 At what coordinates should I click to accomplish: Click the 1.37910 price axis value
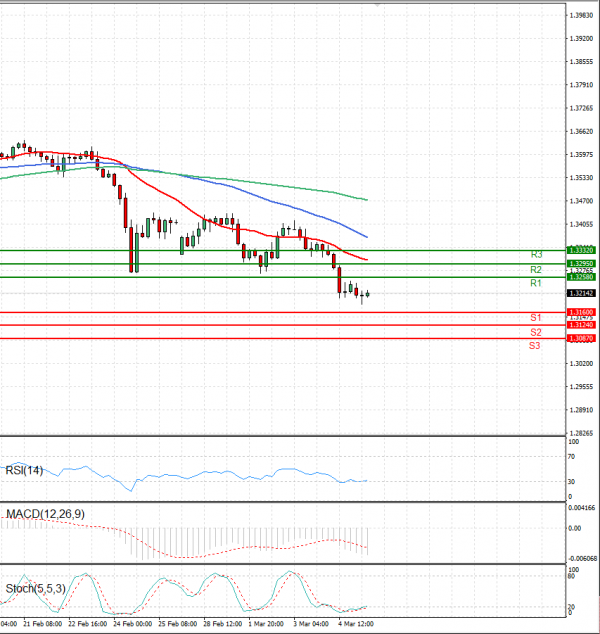pos(581,85)
